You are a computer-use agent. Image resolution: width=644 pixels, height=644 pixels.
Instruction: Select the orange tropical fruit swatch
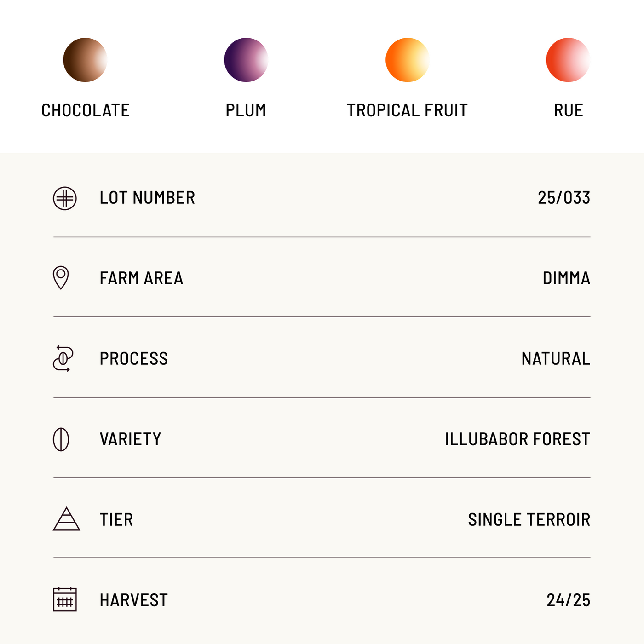[x=407, y=60]
